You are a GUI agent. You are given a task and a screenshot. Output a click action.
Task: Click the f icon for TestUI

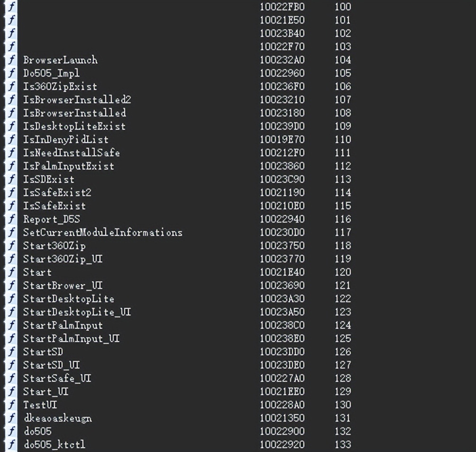click(11, 405)
